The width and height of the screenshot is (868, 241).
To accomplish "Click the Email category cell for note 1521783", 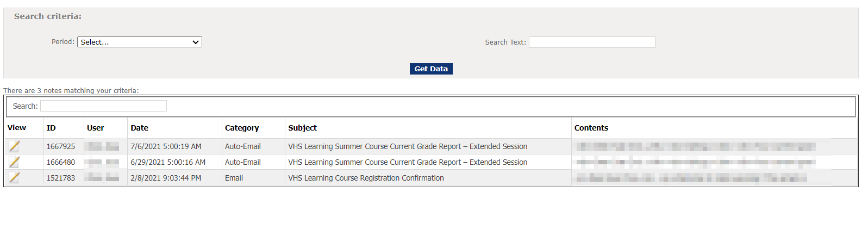I will point(234,178).
